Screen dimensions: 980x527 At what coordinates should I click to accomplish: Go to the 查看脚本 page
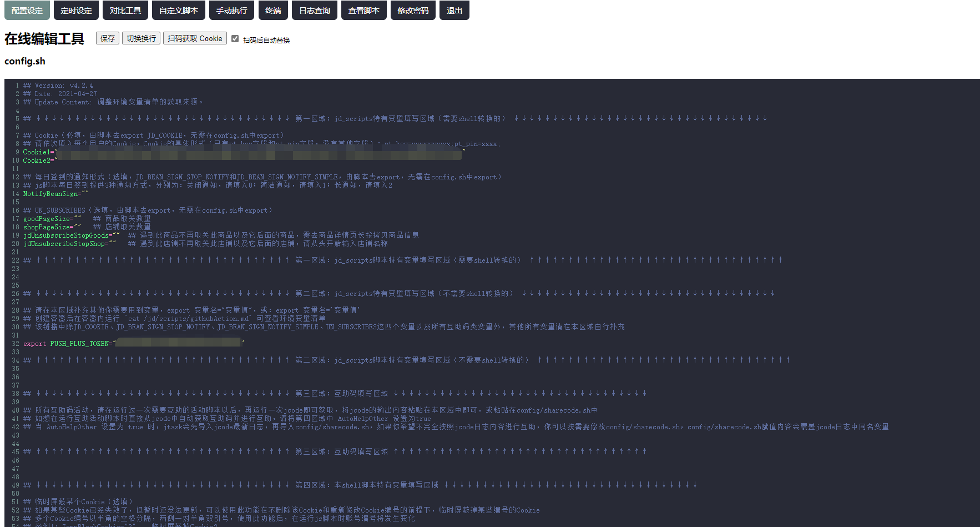click(x=364, y=11)
